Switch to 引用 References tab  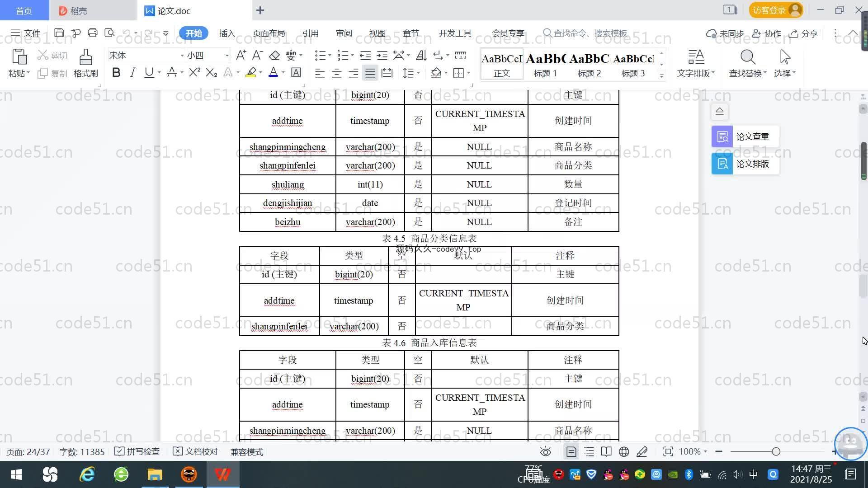pos(310,33)
